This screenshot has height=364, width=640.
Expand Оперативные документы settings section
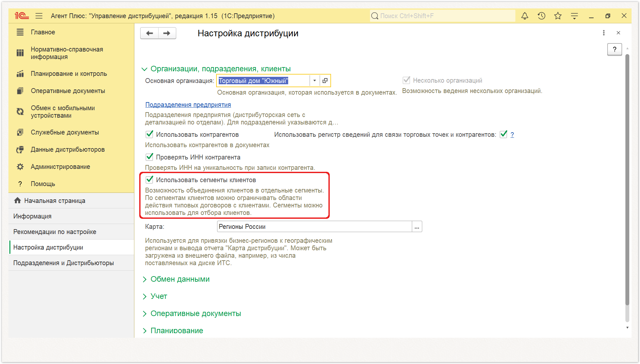click(144, 314)
